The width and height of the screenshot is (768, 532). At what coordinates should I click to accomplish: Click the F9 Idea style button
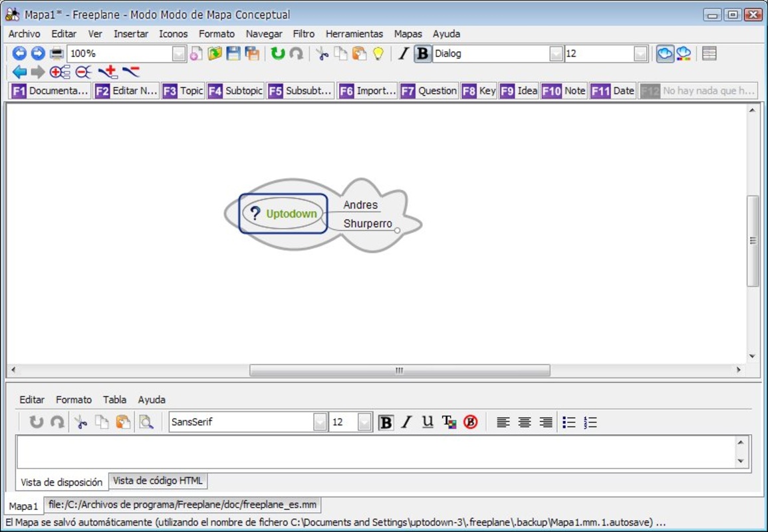pos(519,90)
